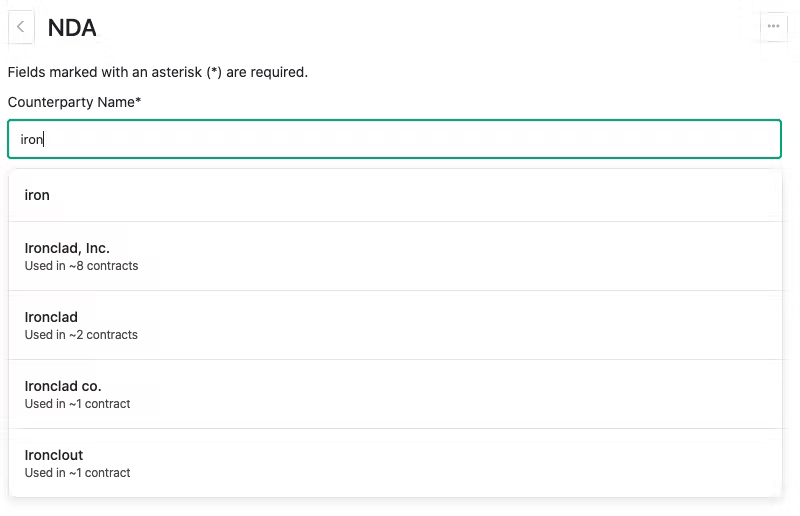Click blank area of the Ironclout row

click(x=459, y=463)
